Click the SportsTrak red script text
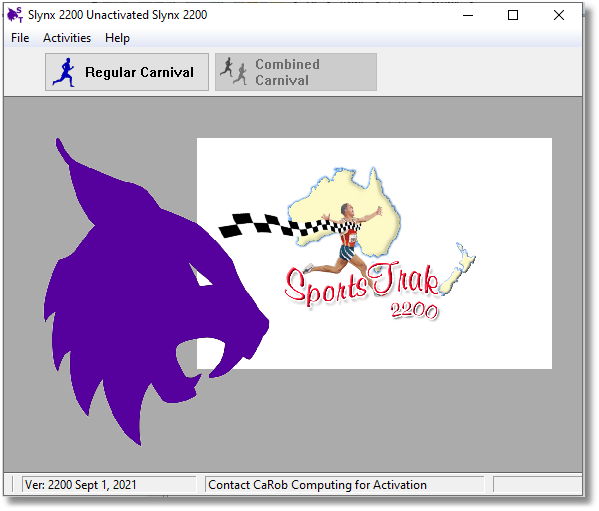The image size is (599, 511). tap(361, 284)
